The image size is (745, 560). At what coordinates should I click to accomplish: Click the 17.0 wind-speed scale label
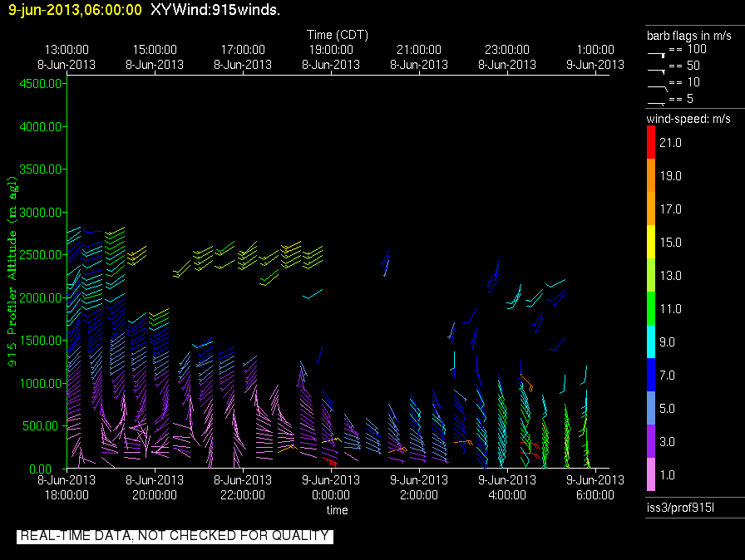click(x=670, y=209)
